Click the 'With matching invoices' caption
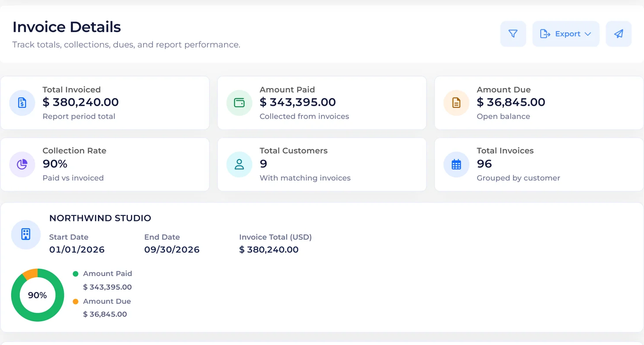644x345 pixels. click(x=305, y=178)
